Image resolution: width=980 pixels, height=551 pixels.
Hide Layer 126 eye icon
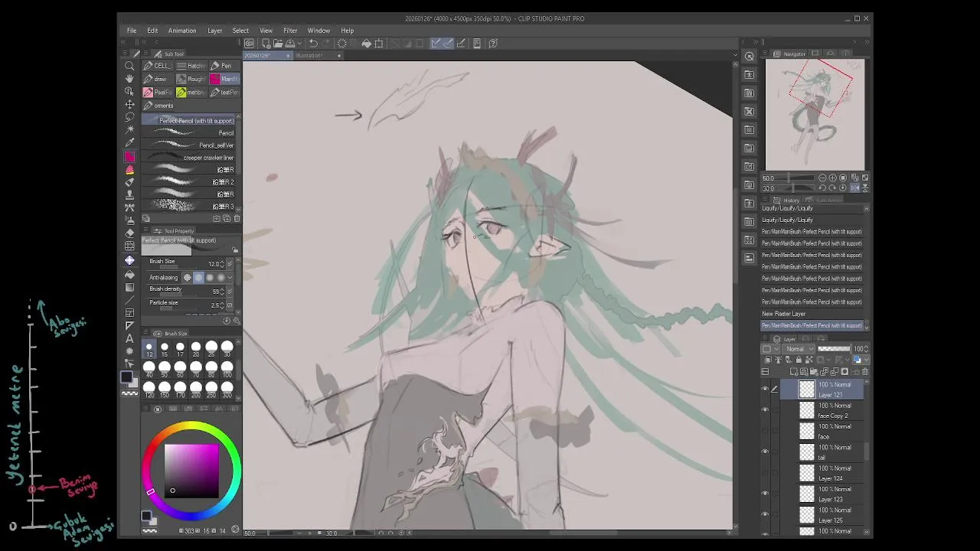point(765,514)
